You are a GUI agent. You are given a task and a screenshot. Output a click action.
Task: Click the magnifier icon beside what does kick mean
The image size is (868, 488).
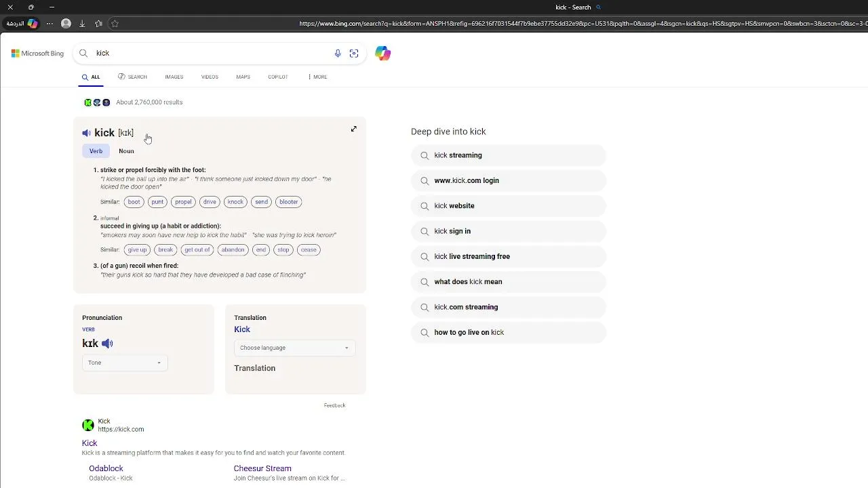(425, 282)
